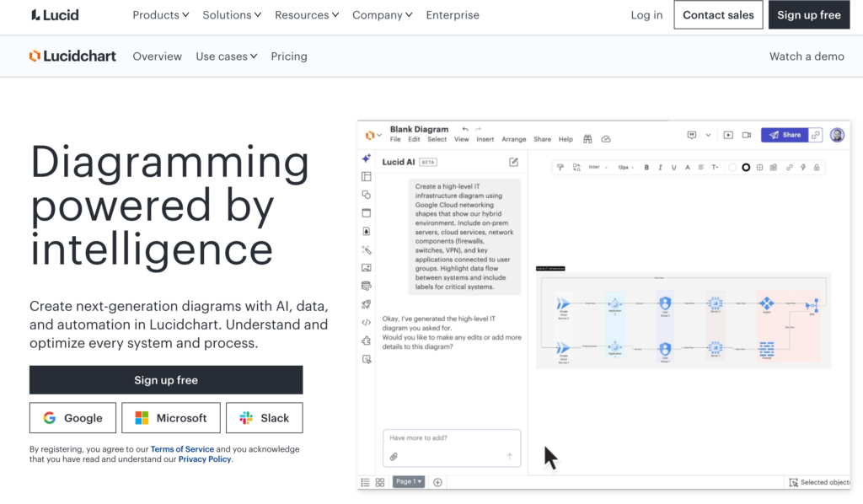Expand the Company dropdown
Viewport: 863px width, 504px height.
tap(382, 15)
